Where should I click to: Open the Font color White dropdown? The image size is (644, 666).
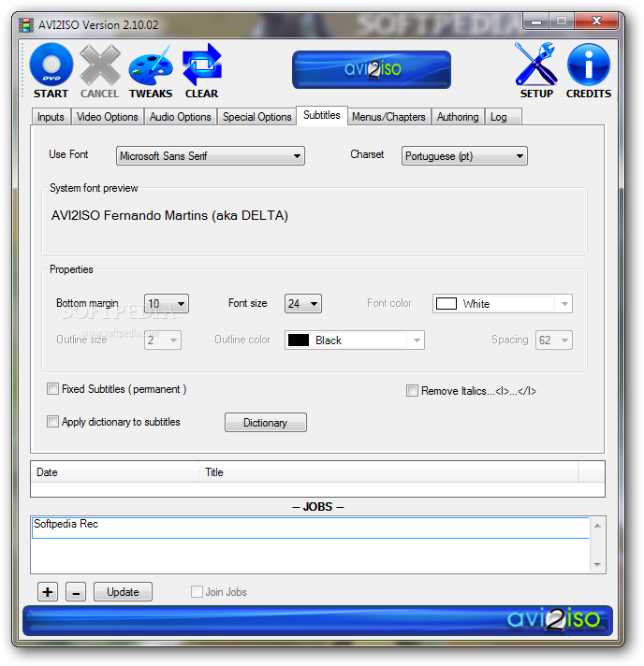pos(503,304)
